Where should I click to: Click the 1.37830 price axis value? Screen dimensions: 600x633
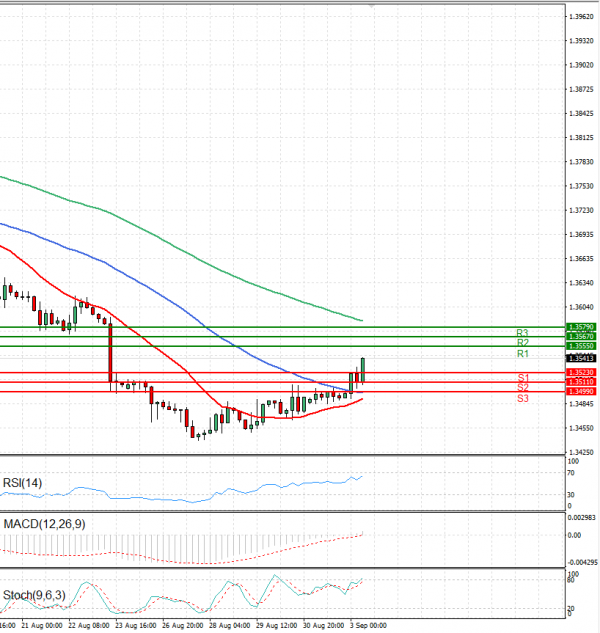click(x=581, y=162)
